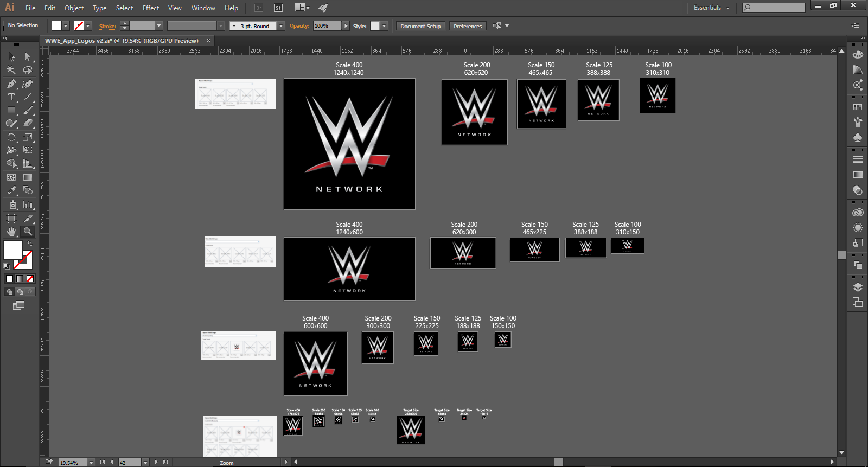Screen dimensions: 868x467
Task: Open the Artboards panel
Action: click(858, 302)
